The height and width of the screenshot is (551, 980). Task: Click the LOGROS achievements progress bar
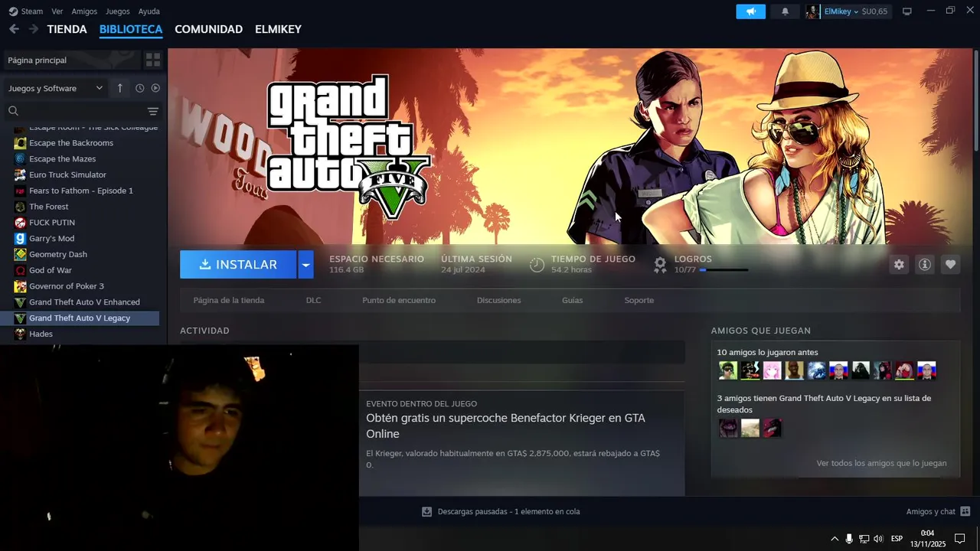click(724, 270)
